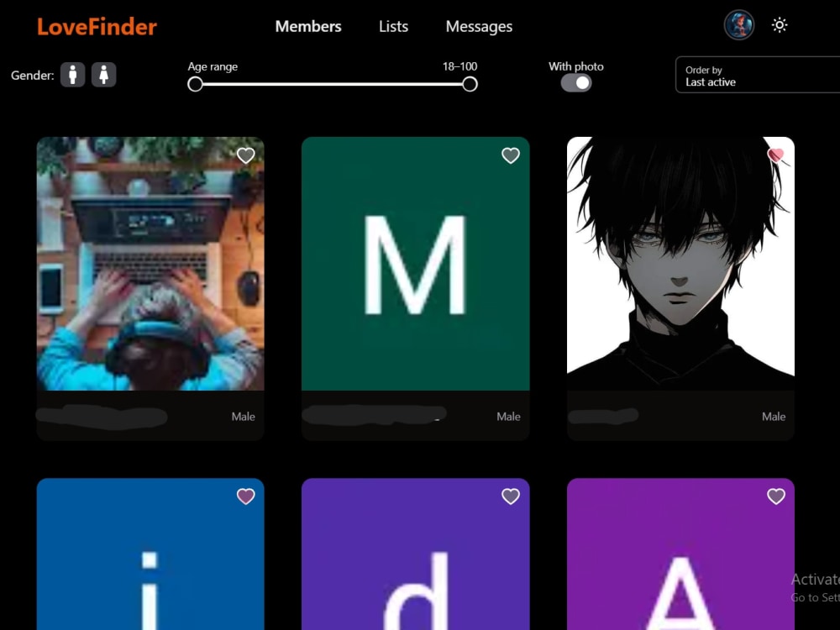Open the Messages tab
Image resolution: width=840 pixels, height=630 pixels.
[x=479, y=27]
